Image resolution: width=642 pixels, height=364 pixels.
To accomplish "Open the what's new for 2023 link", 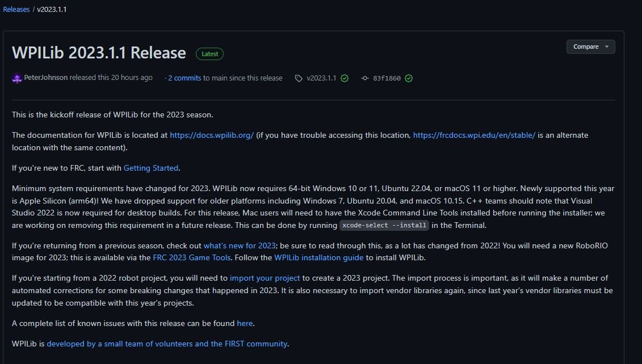I will [x=240, y=246].
